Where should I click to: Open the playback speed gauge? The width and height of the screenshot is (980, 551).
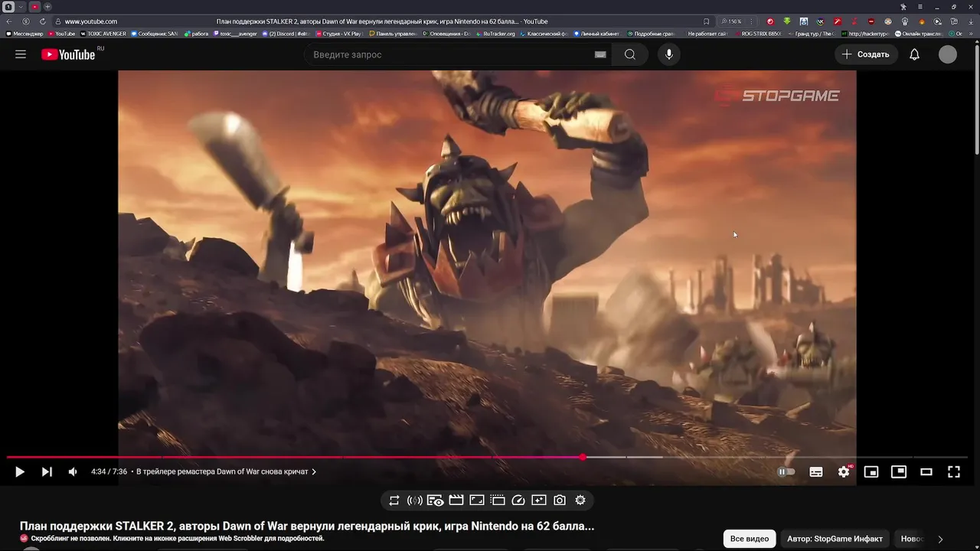[x=518, y=500]
